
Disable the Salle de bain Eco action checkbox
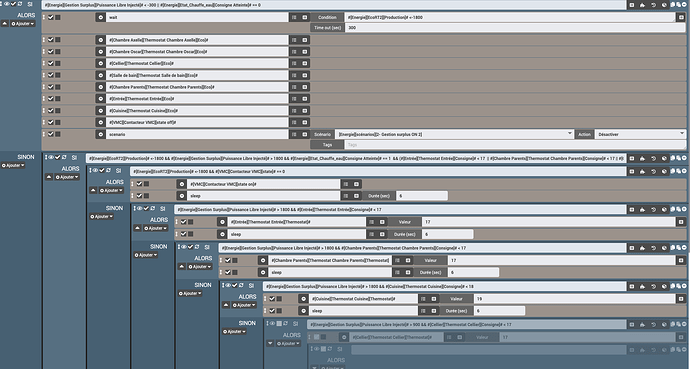point(51,75)
